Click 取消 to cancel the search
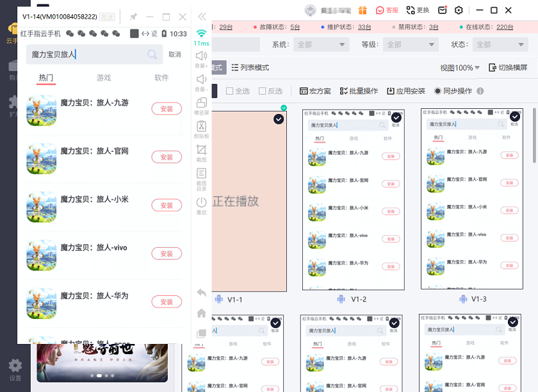 175,54
